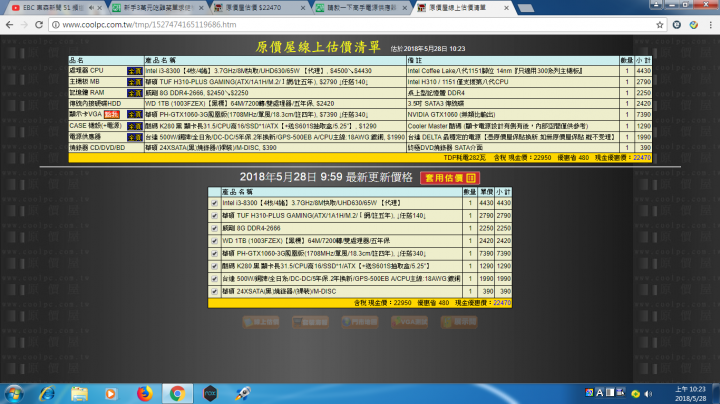This screenshot has height=404, width=720.
Task: Click the shopping cart button below the list
Action: (310, 322)
